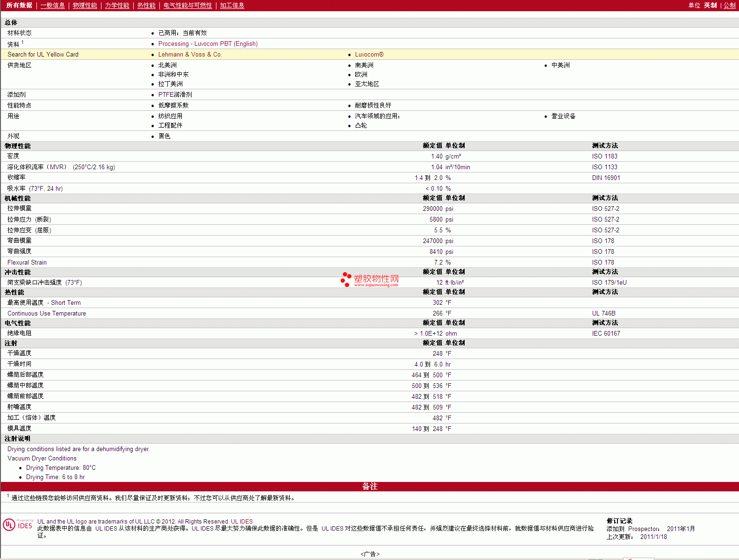Click the UL IDES link after copyright notice
739x560 pixels.
point(242,522)
